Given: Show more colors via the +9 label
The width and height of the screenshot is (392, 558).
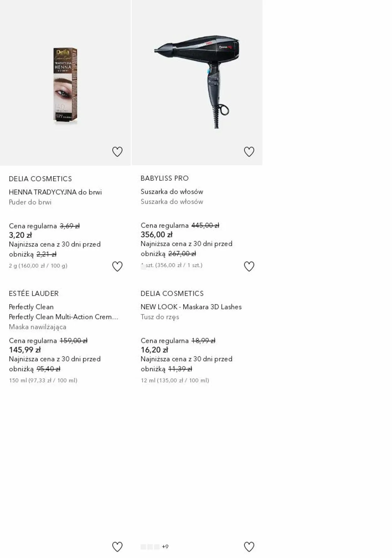Looking at the screenshot, I should (x=165, y=547).
